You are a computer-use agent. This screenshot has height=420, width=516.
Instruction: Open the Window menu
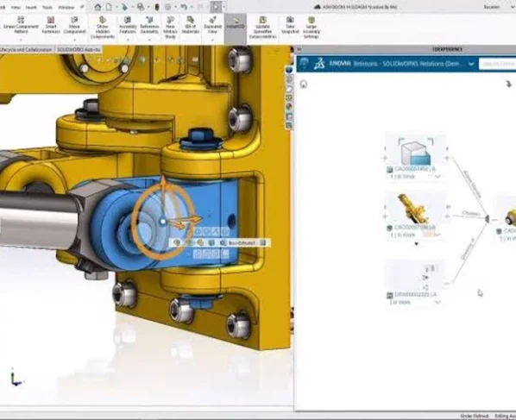[66, 7]
